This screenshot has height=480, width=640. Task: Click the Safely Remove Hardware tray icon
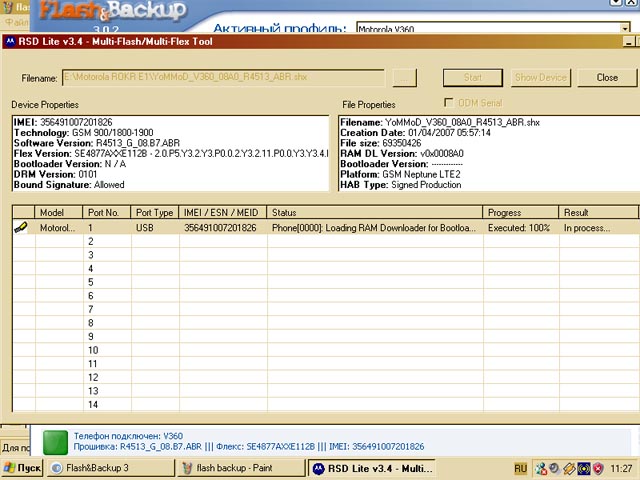(569, 468)
